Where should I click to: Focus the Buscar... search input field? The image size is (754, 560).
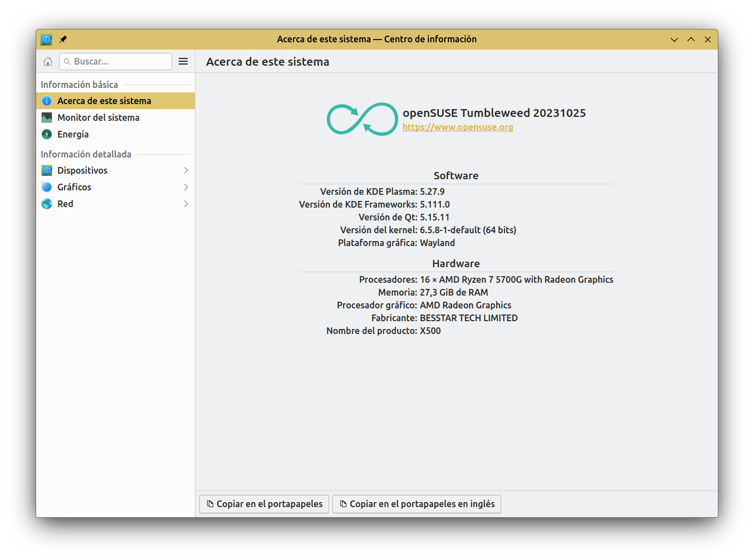tap(115, 62)
